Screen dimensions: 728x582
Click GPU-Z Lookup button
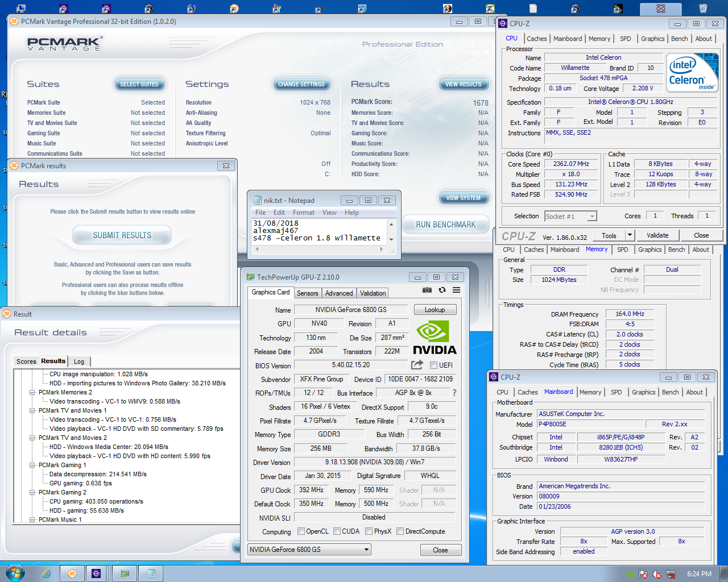pyautogui.click(x=435, y=310)
